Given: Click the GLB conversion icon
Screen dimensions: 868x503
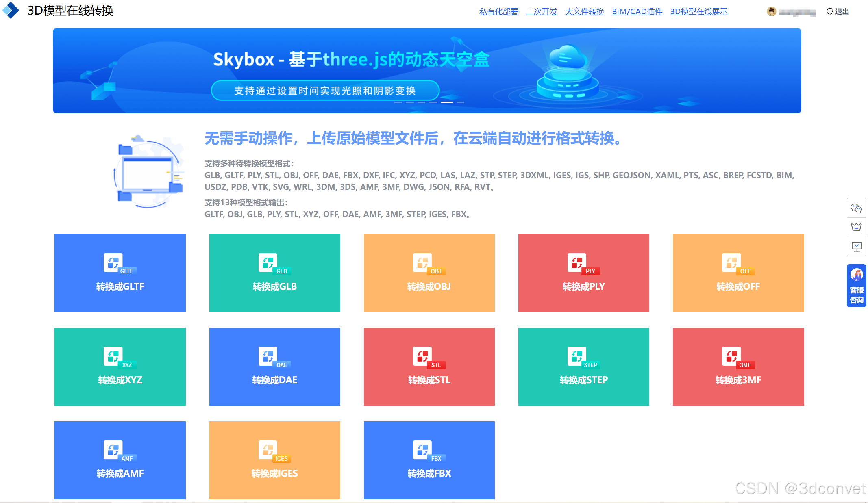Looking at the screenshot, I should click(x=268, y=262).
